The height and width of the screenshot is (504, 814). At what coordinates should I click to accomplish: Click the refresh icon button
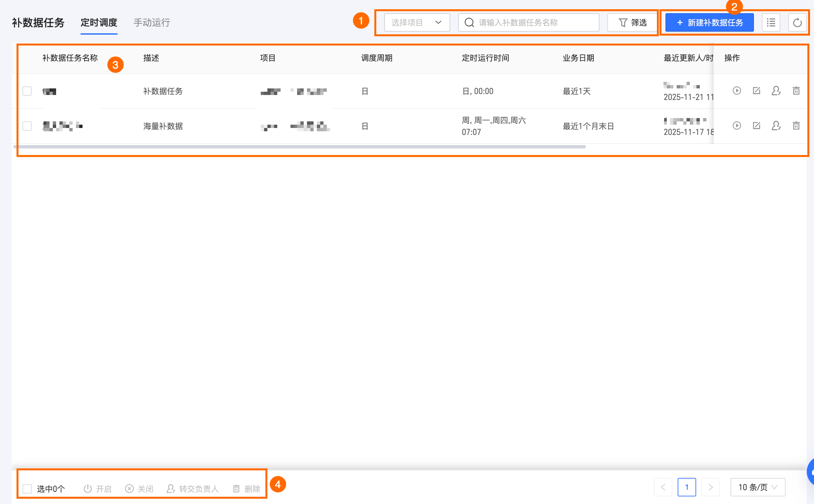797,23
